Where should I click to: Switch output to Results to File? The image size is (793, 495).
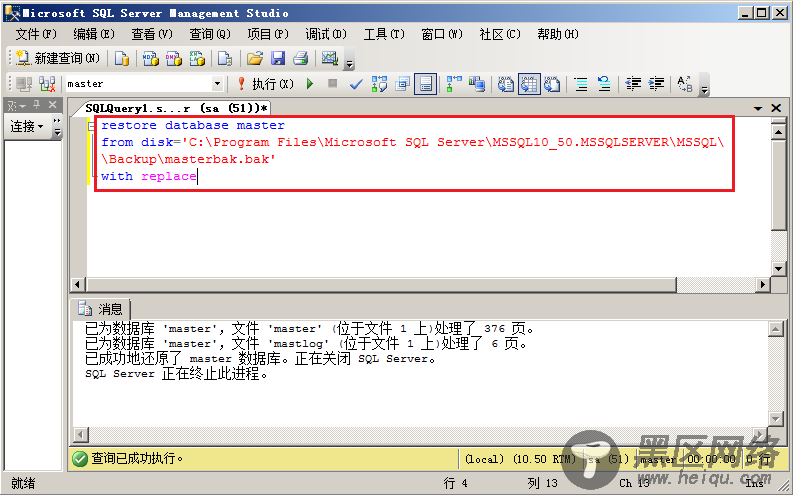point(552,83)
